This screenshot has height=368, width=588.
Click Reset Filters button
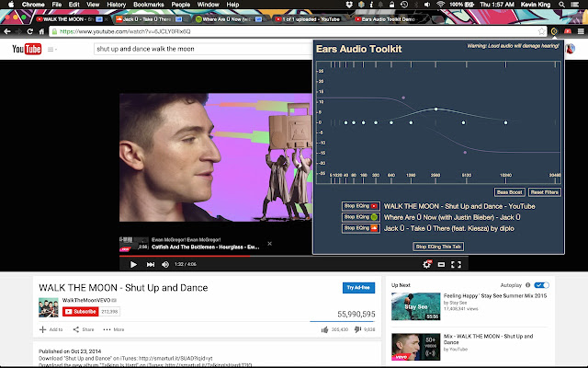click(545, 192)
